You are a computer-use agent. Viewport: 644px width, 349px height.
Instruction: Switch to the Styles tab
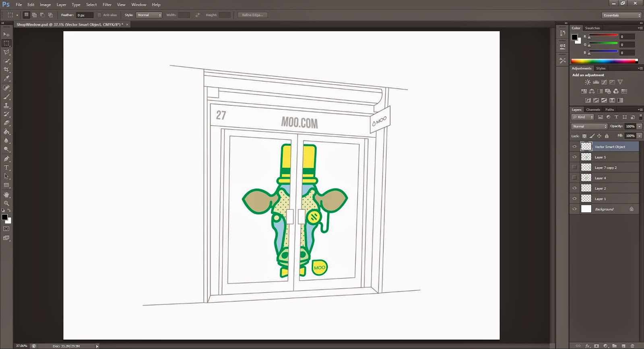click(601, 68)
